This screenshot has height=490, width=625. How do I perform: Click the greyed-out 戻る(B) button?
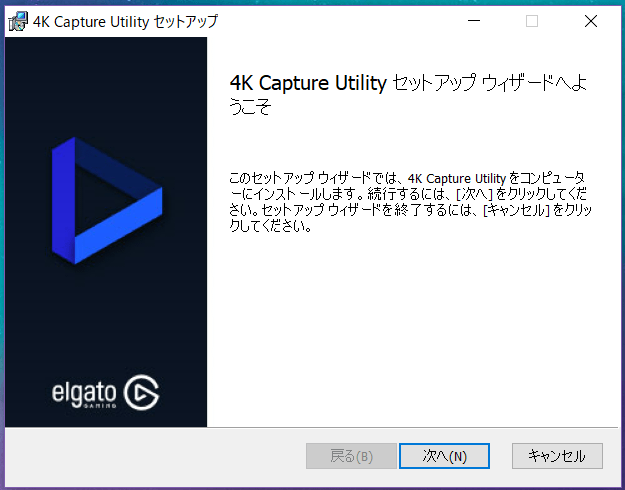pyautogui.click(x=351, y=456)
